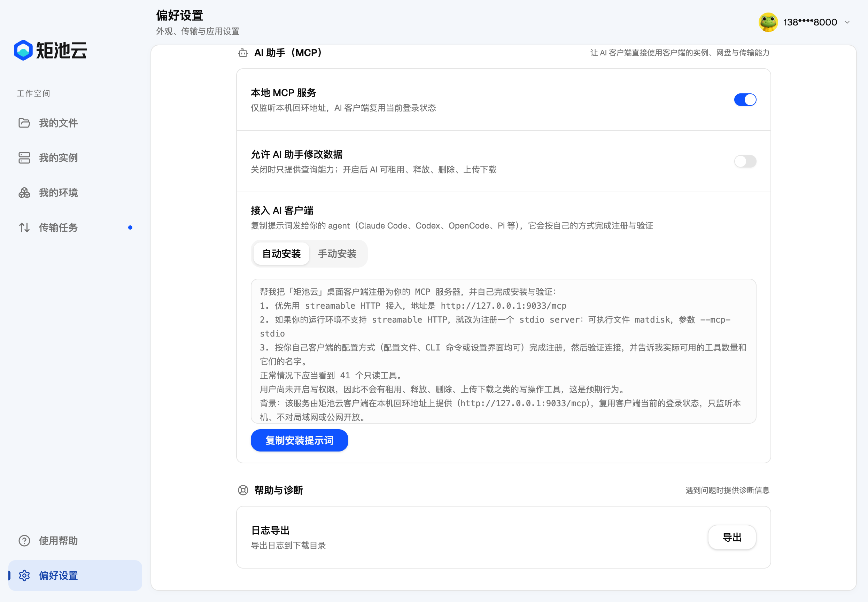Click the 日志导出 heading
The height and width of the screenshot is (602, 868).
[270, 530]
